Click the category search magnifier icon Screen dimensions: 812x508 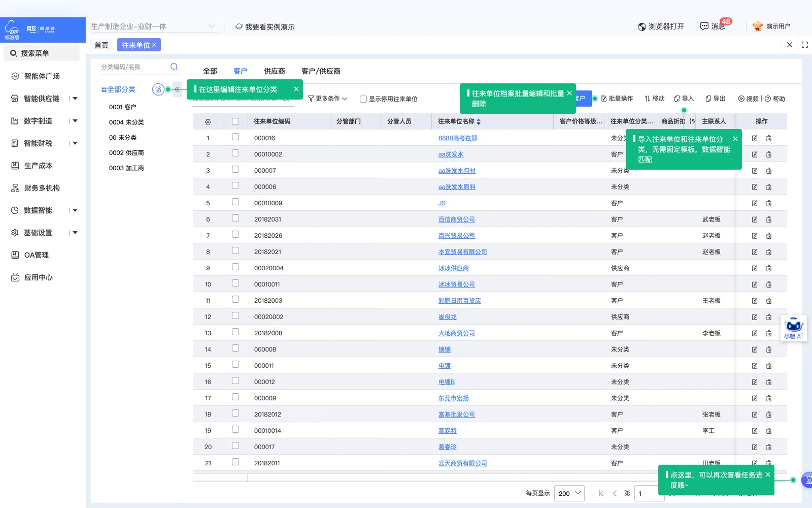(x=174, y=67)
